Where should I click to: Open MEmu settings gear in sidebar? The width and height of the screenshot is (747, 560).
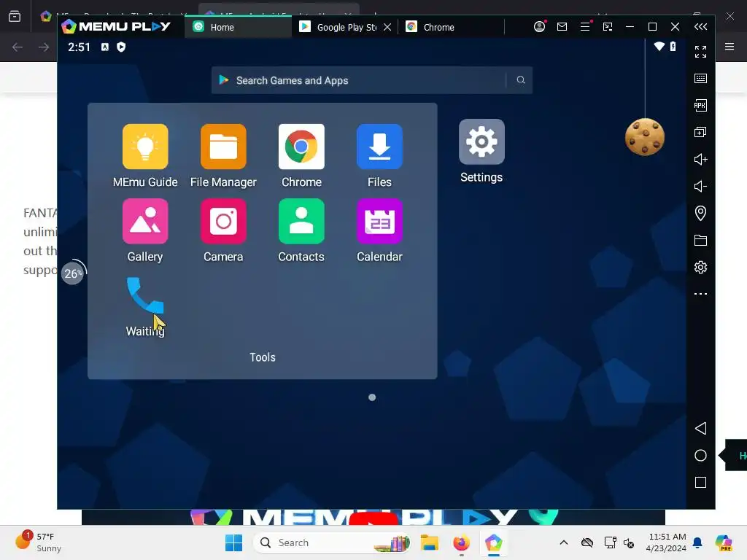700,267
